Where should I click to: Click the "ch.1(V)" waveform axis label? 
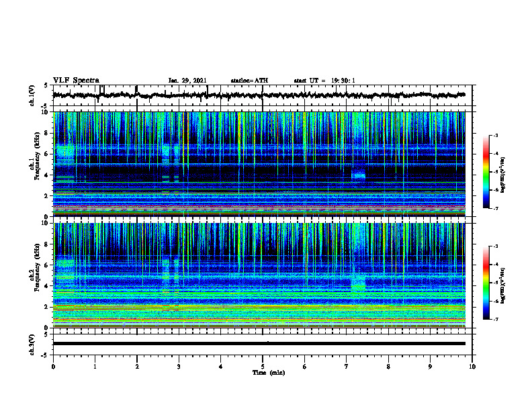[x=32, y=95]
